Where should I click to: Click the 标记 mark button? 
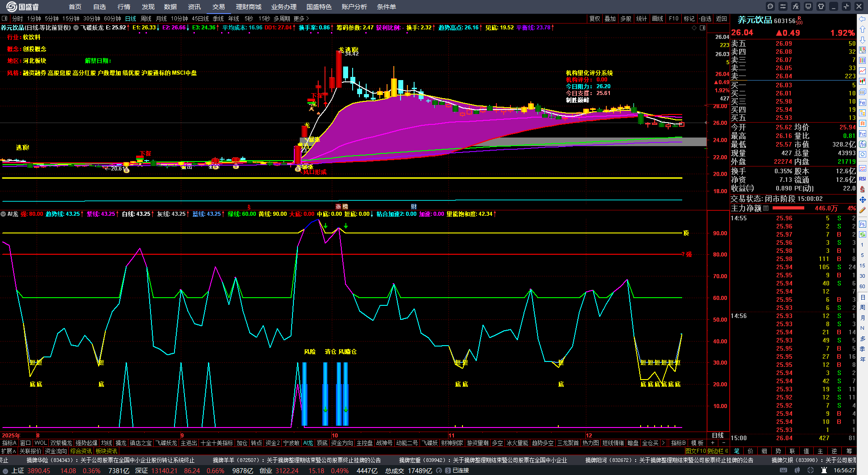pos(689,19)
